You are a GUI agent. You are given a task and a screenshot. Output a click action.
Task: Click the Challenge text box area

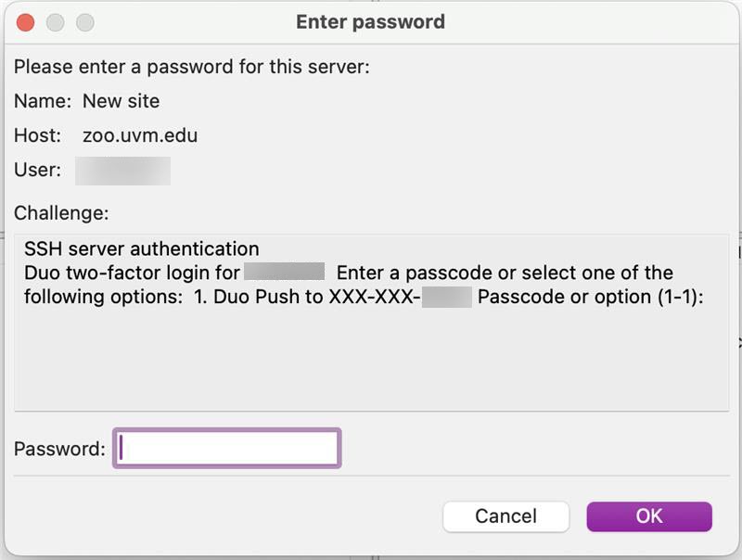point(371,362)
